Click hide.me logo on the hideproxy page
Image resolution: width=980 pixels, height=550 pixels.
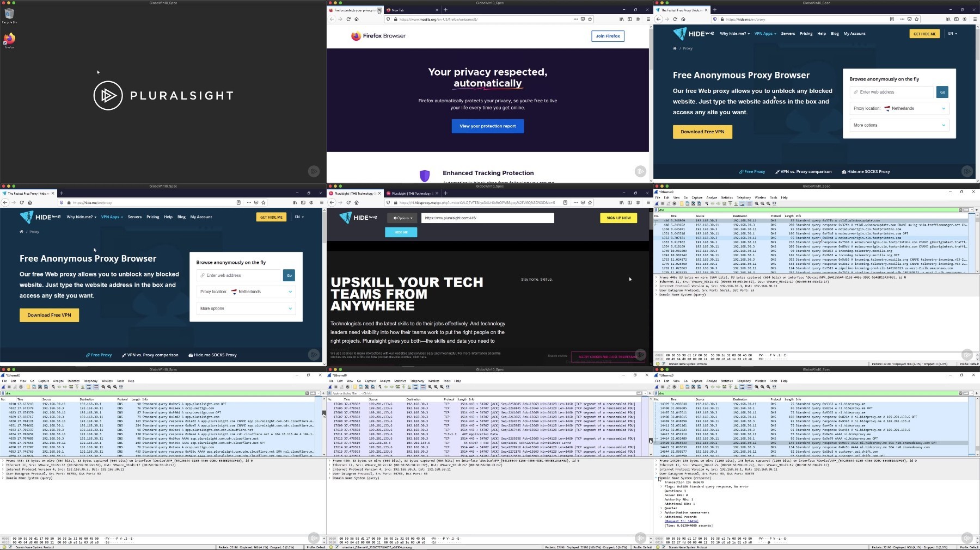358,218
